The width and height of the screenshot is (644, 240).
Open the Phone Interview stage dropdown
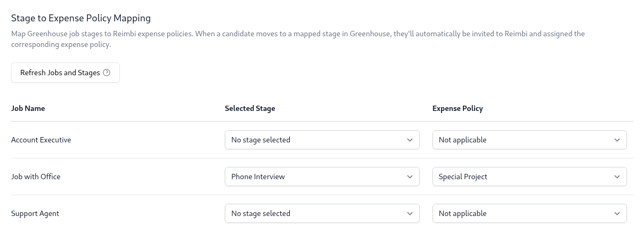click(x=322, y=177)
